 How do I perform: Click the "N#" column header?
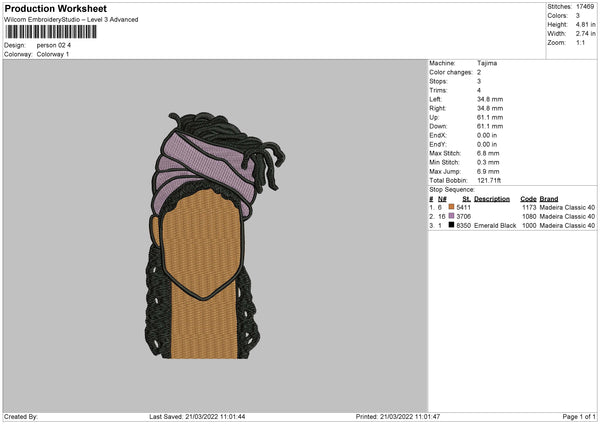tap(442, 199)
